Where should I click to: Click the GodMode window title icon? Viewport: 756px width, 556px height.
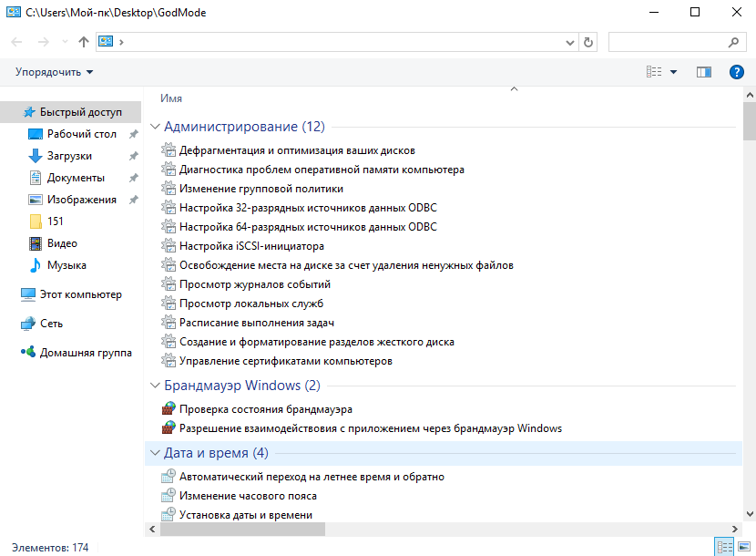(x=14, y=12)
